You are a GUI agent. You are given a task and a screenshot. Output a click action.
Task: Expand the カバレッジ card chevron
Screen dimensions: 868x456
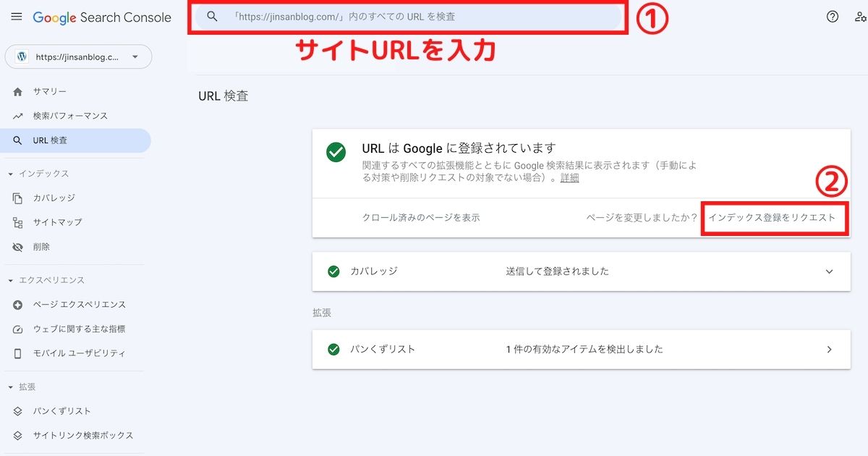pyautogui.click(x=829, y=271)
